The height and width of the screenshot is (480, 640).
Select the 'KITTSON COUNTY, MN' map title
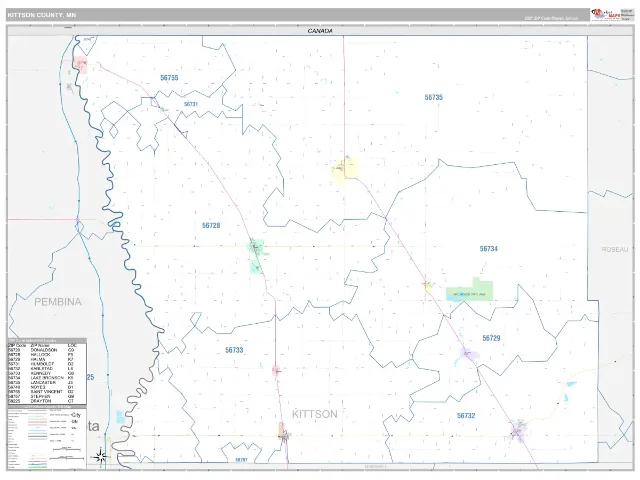tap(42, 15)
